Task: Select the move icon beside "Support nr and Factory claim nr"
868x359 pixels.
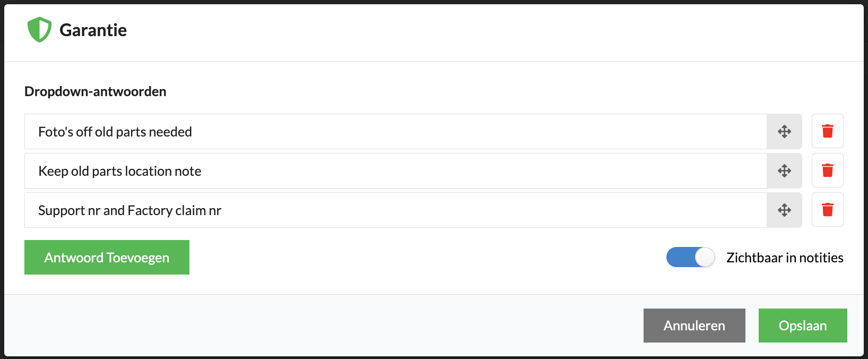Action: point(784,210)
